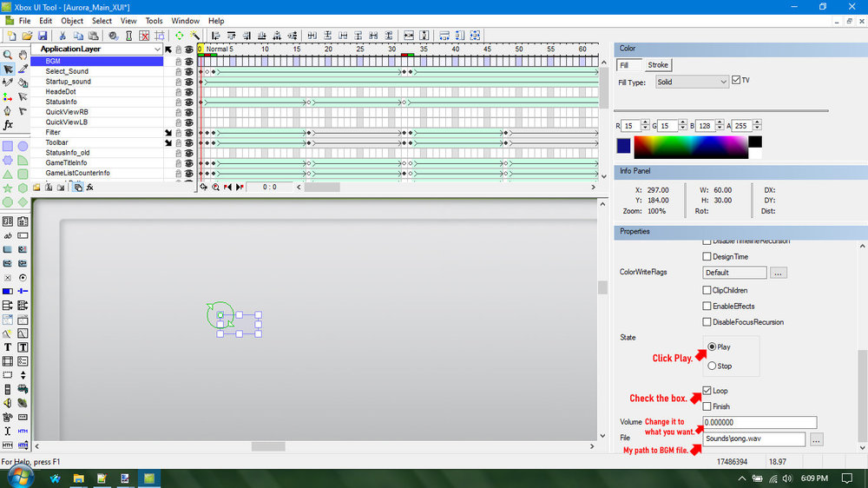Screen dimensions: 868x488
Task: Open the Windows Start button
Action: pos(21,478)
